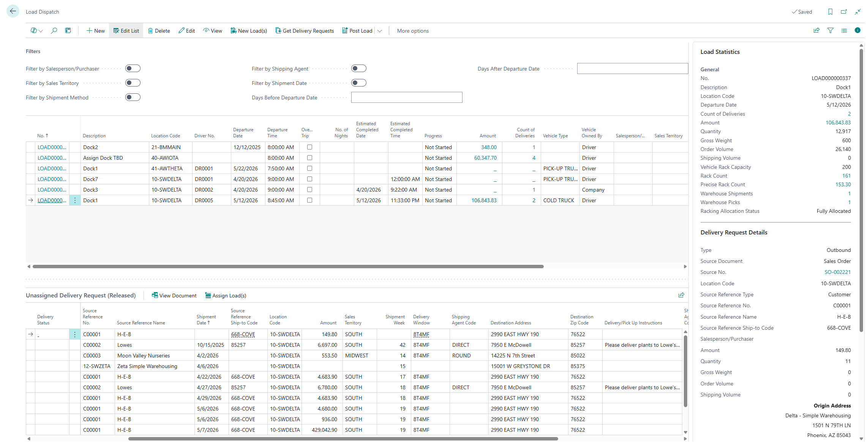
Task: Open the view selector dropdown icon
Action: tap(36, 31)
